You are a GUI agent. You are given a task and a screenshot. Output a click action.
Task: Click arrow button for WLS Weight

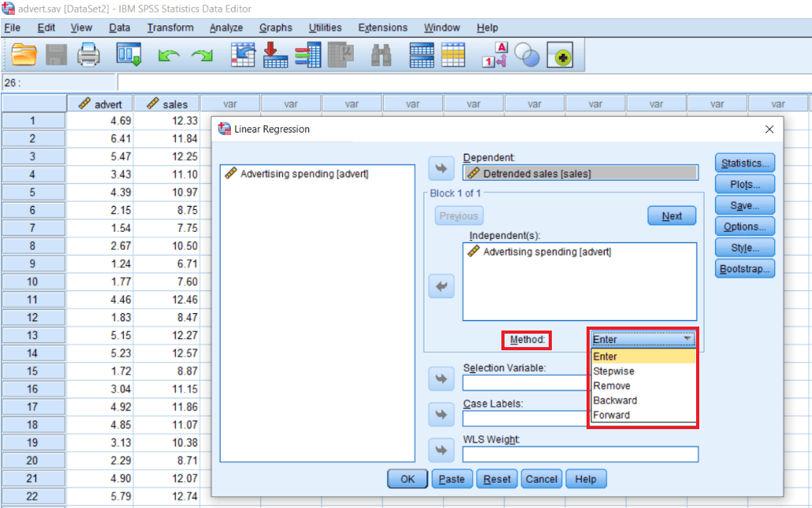(x=441, y=450)
